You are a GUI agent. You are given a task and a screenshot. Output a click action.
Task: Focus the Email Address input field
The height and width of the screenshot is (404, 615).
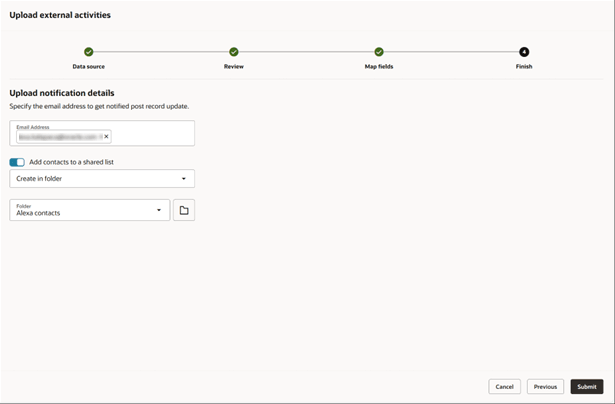tap(102, 133)
